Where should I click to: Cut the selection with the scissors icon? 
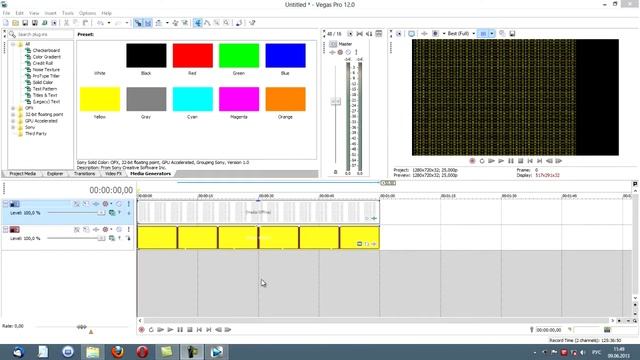[66, 23]
